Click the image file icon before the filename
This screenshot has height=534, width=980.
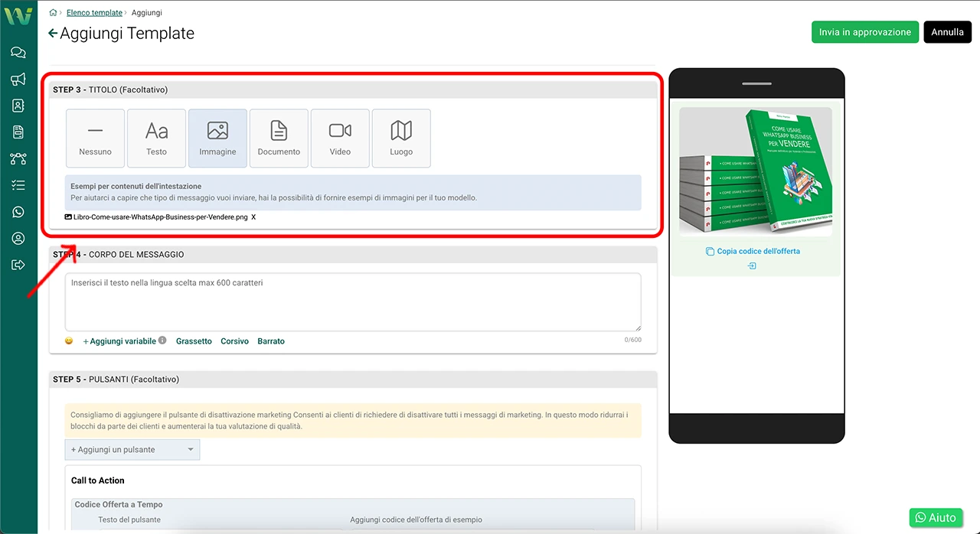pyautogui.click(x=68, y=217)
